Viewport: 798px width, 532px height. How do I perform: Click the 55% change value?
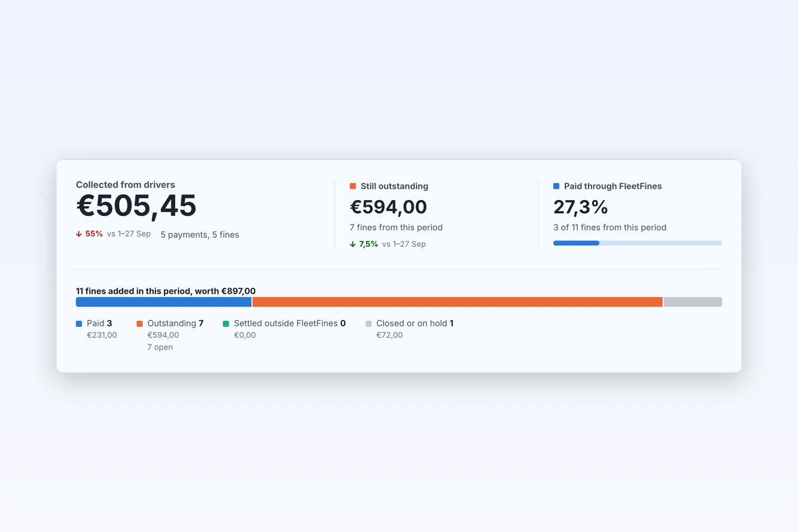[x=94, y=234]
